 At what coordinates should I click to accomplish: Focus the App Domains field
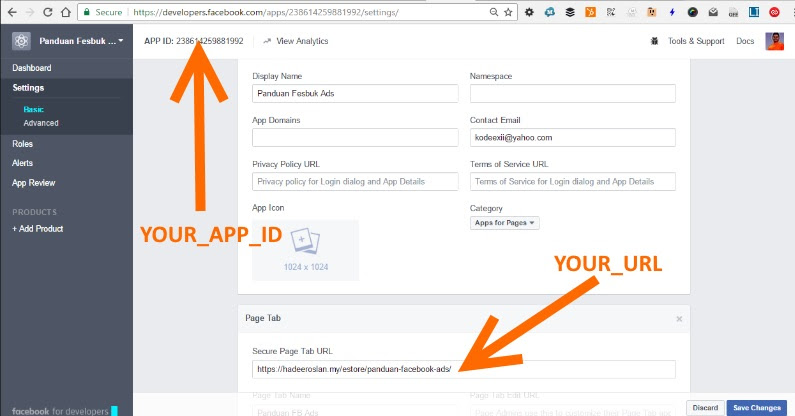(x=355, y=137)
